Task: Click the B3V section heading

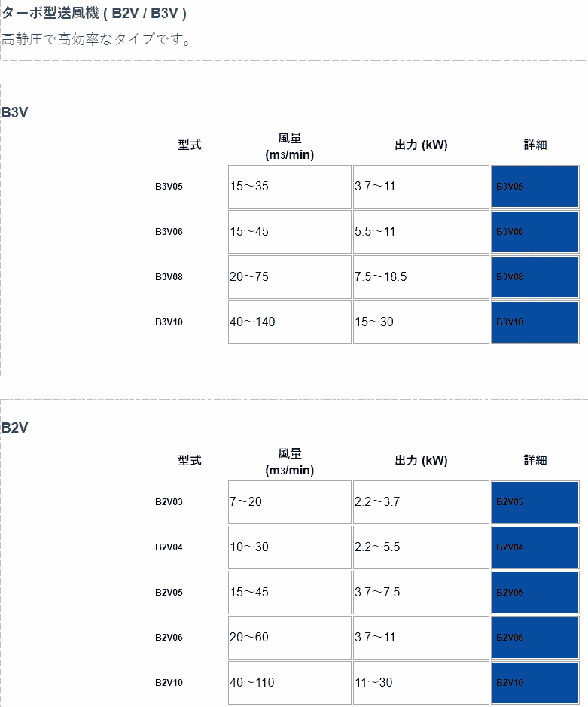Action: tap(15, 113)
